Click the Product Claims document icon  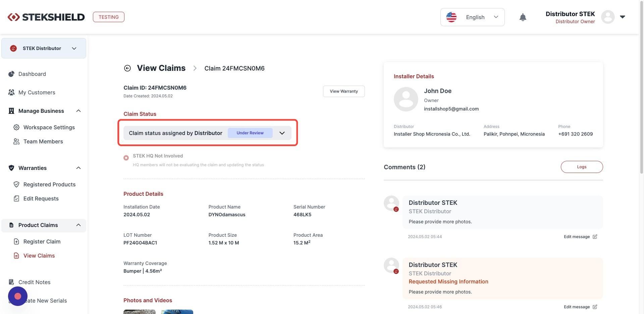point(11,225)
